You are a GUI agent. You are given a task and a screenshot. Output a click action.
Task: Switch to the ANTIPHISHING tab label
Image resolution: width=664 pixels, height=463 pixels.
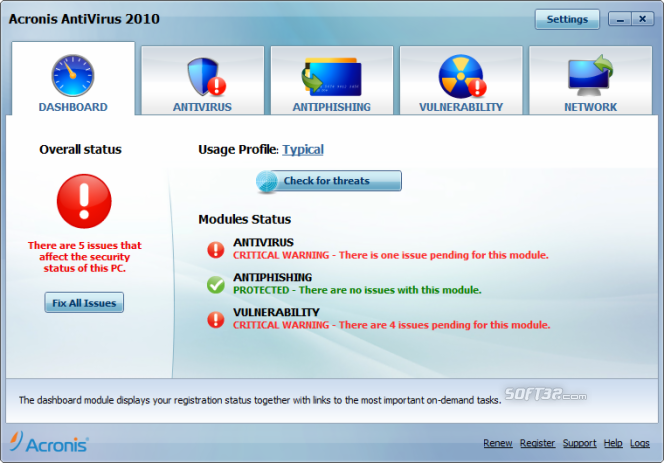(x=332, y=107)
